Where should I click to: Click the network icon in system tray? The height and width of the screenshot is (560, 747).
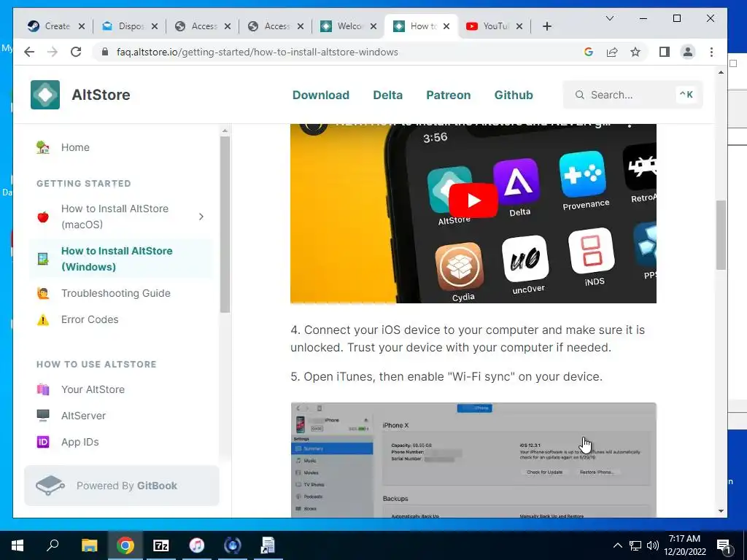click(x=635, y=545)
